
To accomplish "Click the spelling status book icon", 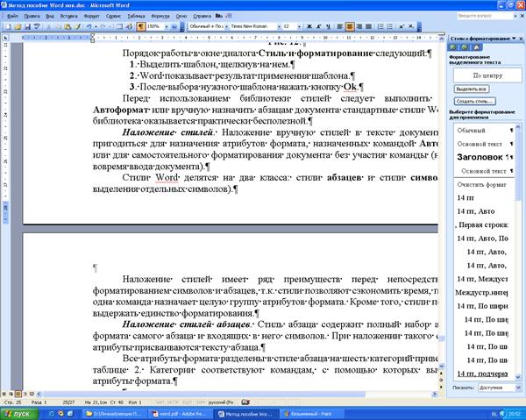I will tap(245, 402).
